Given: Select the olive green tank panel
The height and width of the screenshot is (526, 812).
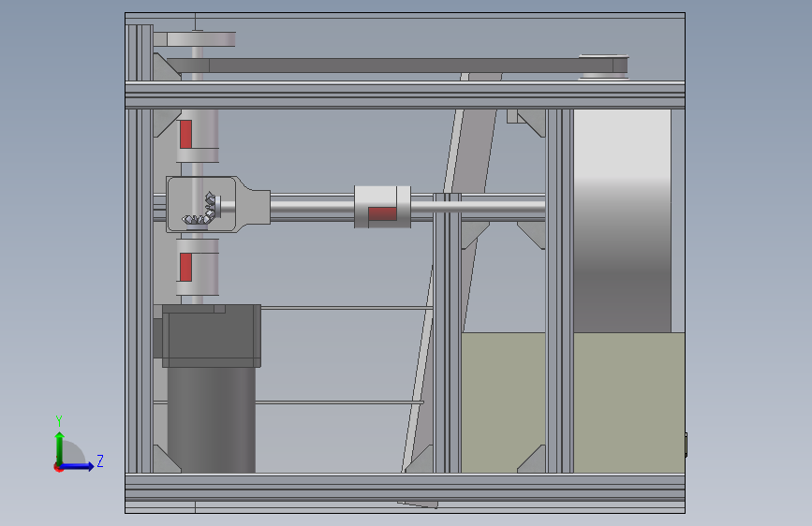Looking at the screenshot, I should pyautogui.click(x=573, y=402).
